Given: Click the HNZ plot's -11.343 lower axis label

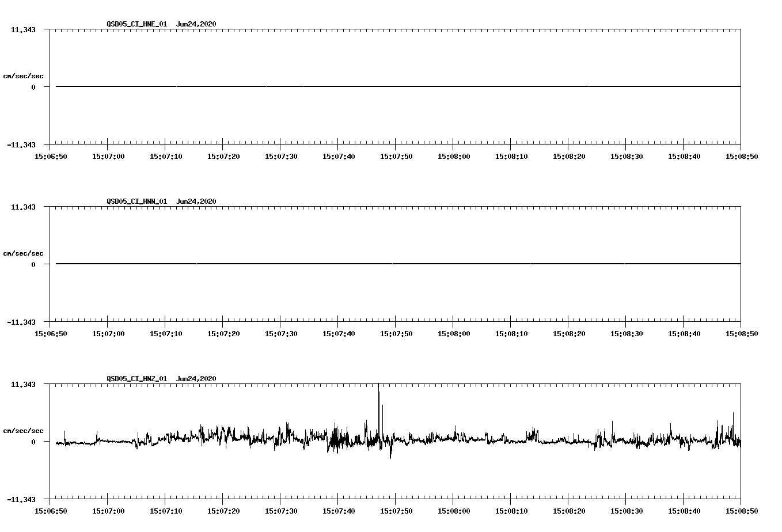Looking at the screenshot, I should 21,500.
